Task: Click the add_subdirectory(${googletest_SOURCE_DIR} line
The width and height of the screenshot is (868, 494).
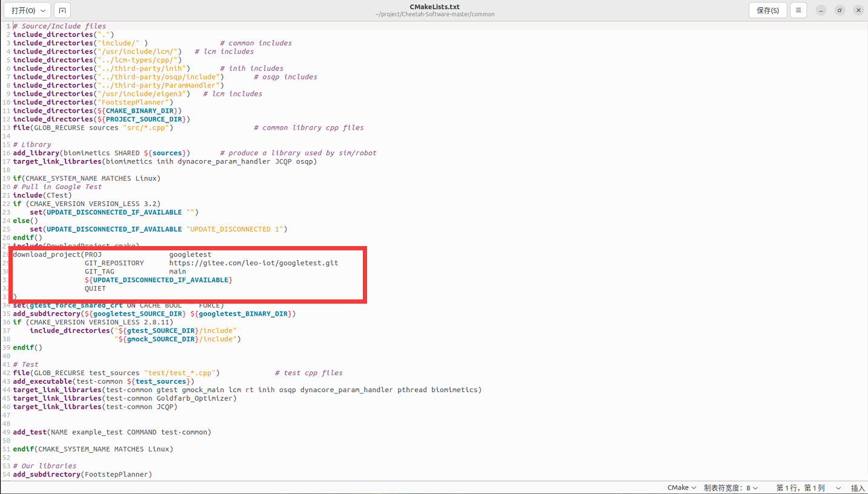Action: pyautogui.click(x=154, y=314)
